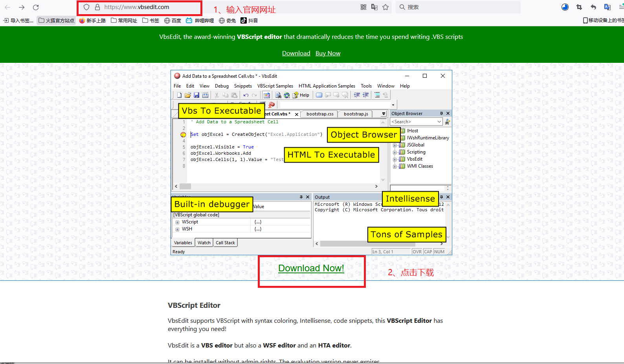This screenshot has width=624, height=364.
Task: Close the Variables panel with its X
Action: coord(308,197)
